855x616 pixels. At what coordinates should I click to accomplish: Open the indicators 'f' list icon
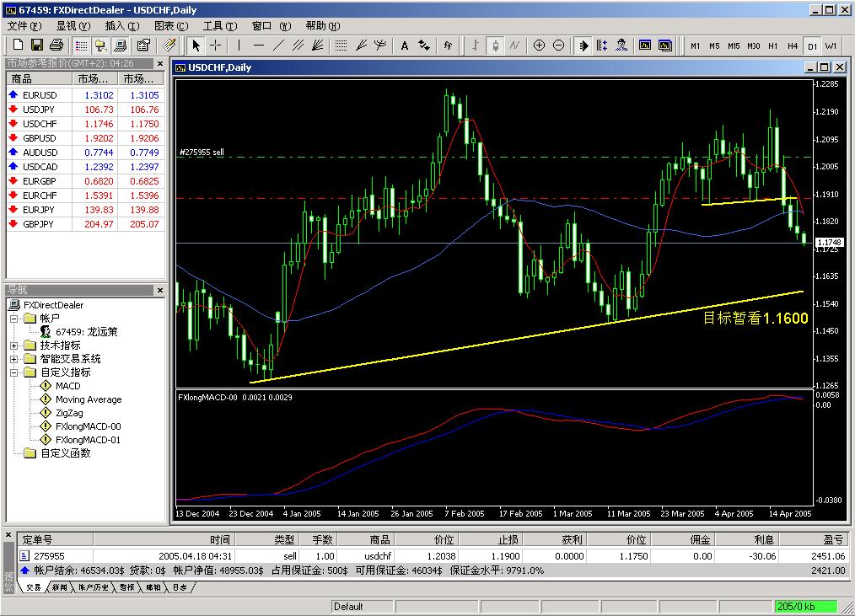click(x=448, y=46)
